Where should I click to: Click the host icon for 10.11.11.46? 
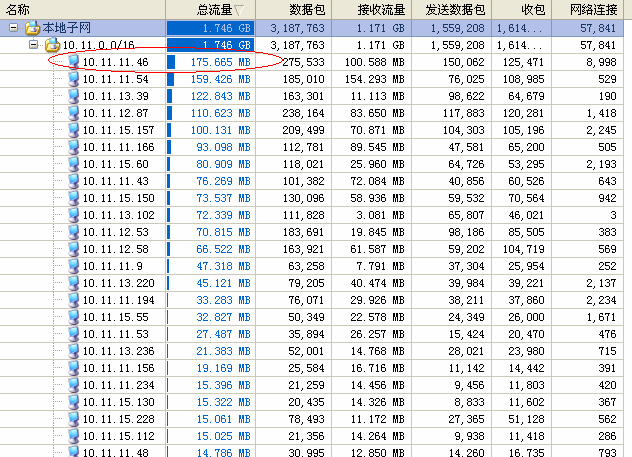pos(73,62)
